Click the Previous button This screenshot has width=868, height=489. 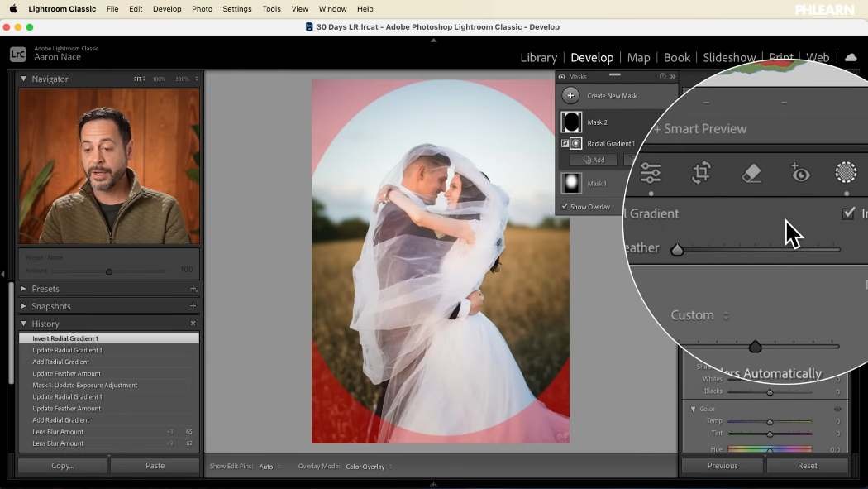(x=723, y=466)
